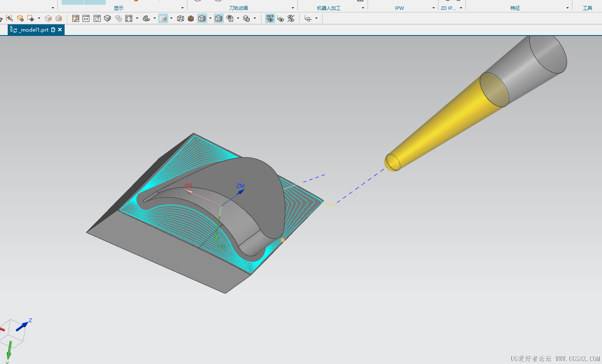Click the bracketed crosshair snap-view icon
Screen dimensions: 602x364
9,18
